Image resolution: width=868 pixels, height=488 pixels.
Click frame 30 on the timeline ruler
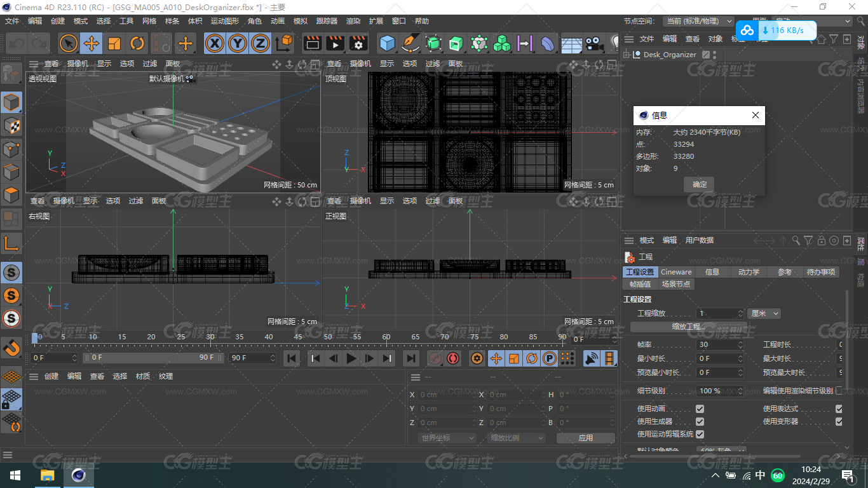[210, 337]
